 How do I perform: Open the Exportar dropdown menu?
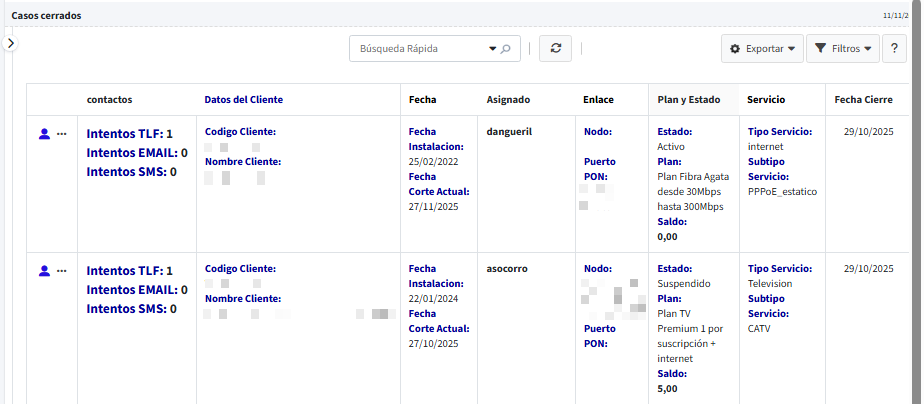click(762, 49)
